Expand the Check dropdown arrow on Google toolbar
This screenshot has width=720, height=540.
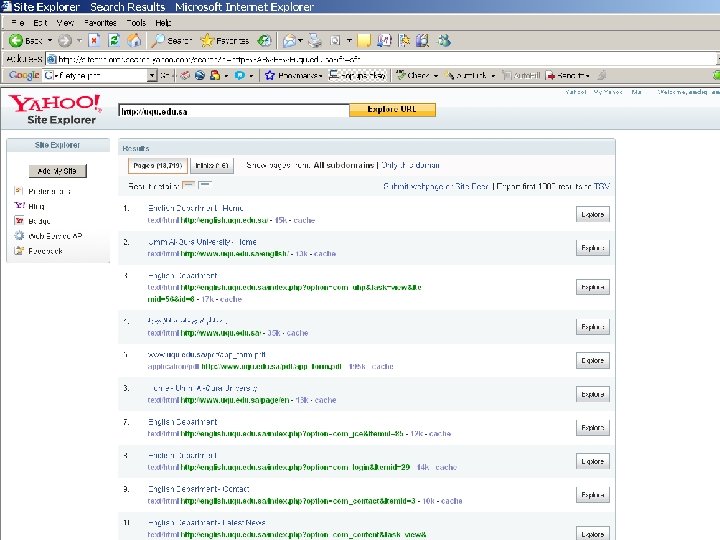point(435,76)
